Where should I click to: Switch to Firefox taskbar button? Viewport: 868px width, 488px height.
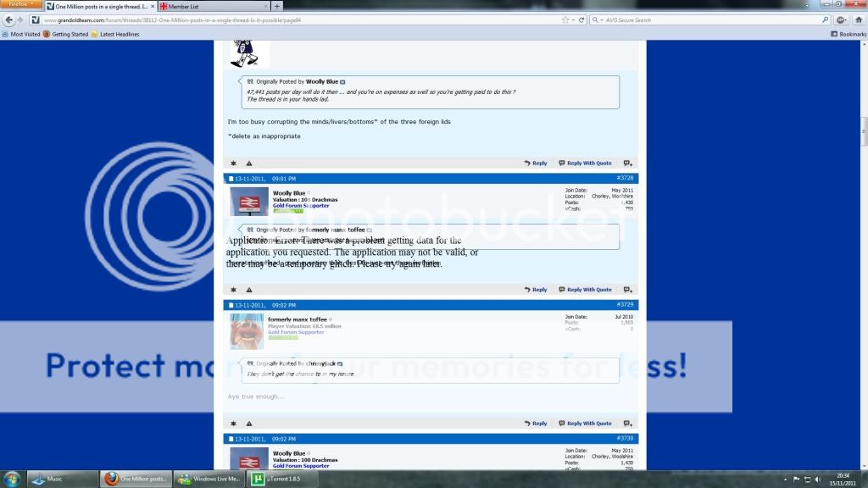click(136, 480)
